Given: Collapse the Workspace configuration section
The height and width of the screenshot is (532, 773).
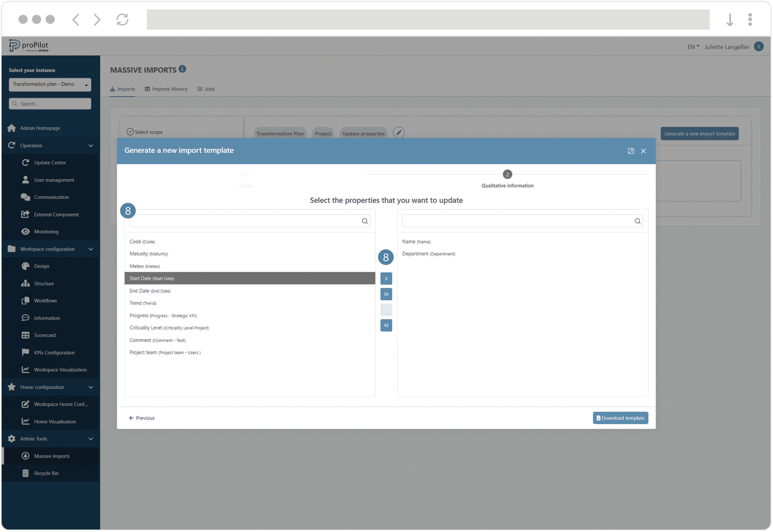Looking at the screenshot, I should tap(91, 249).
